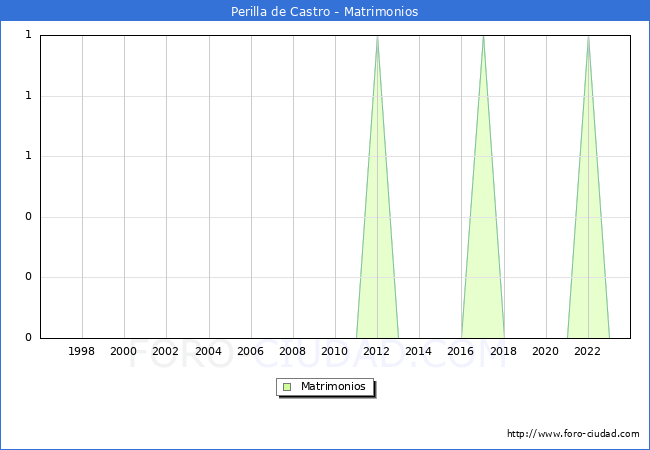650x450 pixels.
Task: Click the 2016 x-axis label
Action: click(462, 352)
